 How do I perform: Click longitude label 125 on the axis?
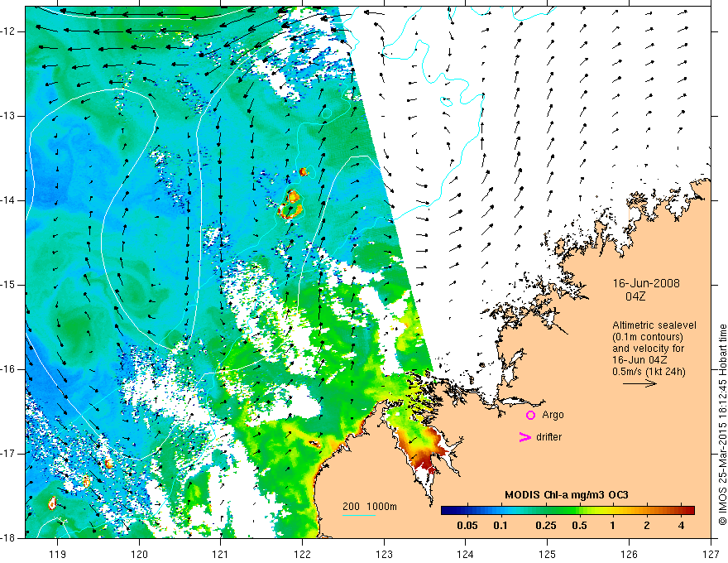pyautogui.click(x=548, y=554)
